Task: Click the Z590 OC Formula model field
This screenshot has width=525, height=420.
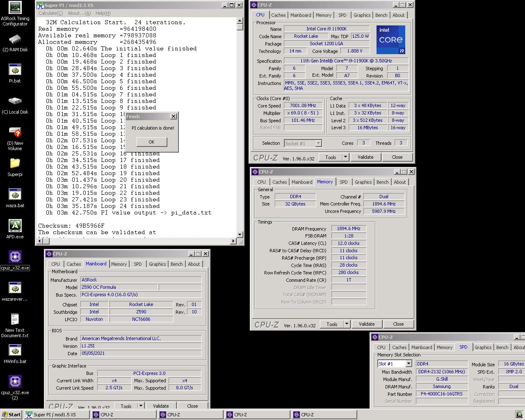Action: click(119, 287)
